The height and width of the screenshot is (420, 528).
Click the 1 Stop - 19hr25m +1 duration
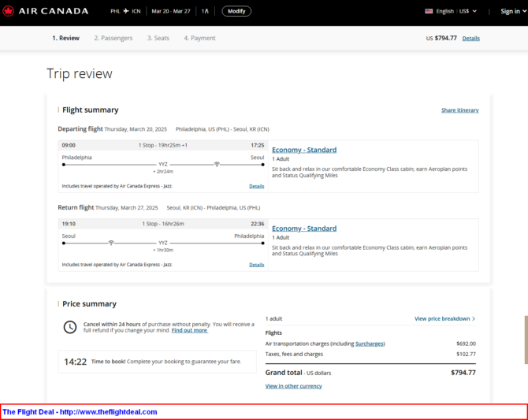point(163,145)
